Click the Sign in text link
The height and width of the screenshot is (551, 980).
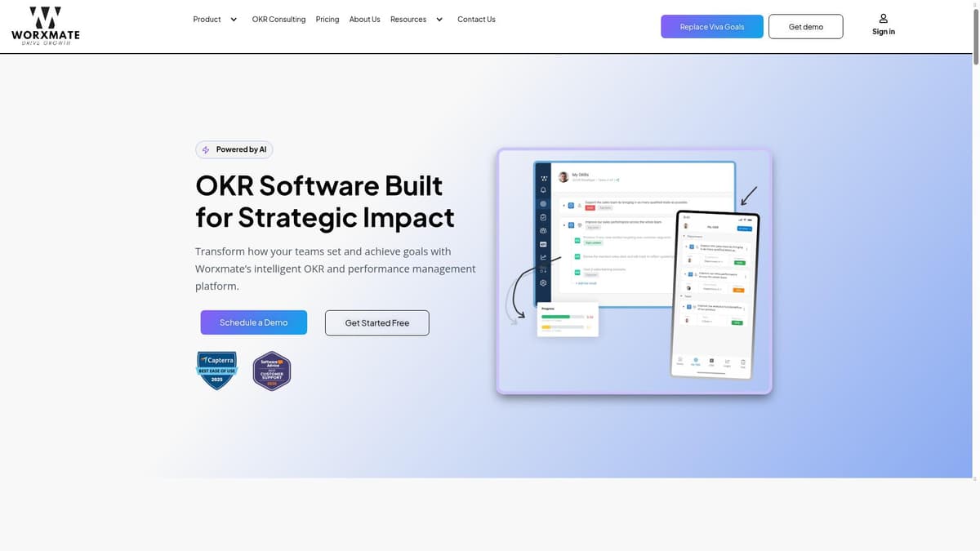884,32
